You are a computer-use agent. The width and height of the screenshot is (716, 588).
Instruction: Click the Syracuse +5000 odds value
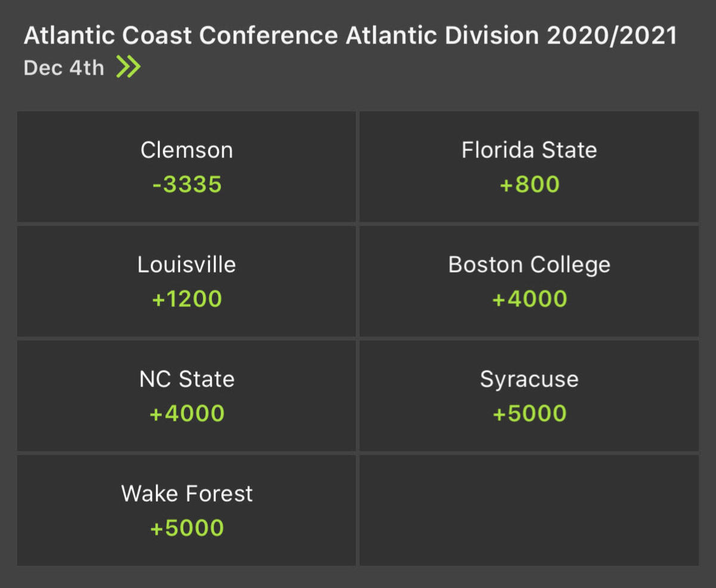point(529,413)
